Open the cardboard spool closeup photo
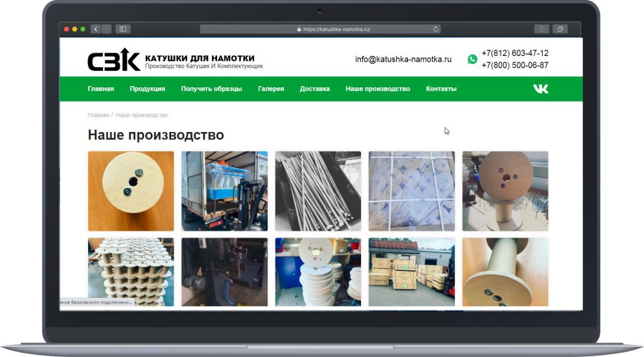Viewport: 644px width, 357px height. [505, 272]
